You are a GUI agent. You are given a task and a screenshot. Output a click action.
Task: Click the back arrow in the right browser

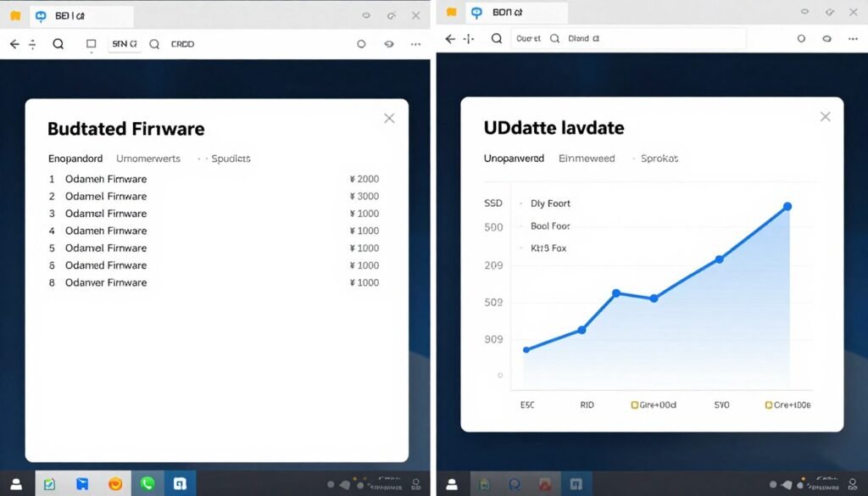(448, 38)
